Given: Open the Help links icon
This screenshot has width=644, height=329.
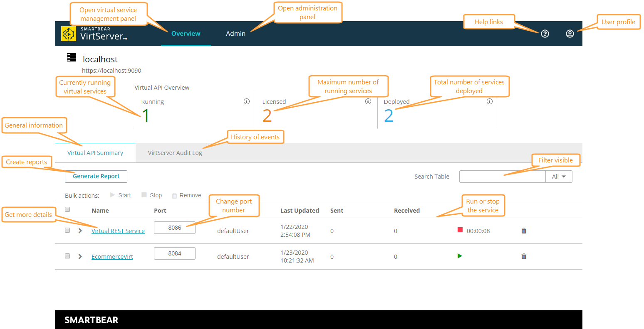Looking at the screenshot, I should click(x=545, y=34).
